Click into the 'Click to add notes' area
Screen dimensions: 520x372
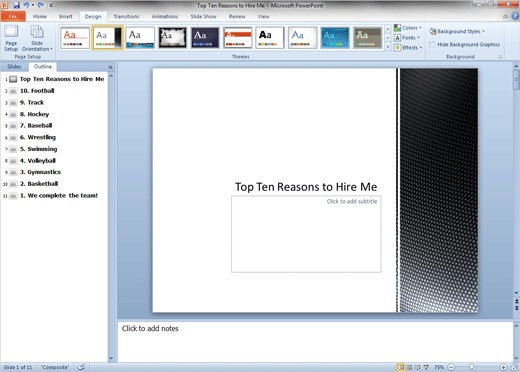click(315, 341)
